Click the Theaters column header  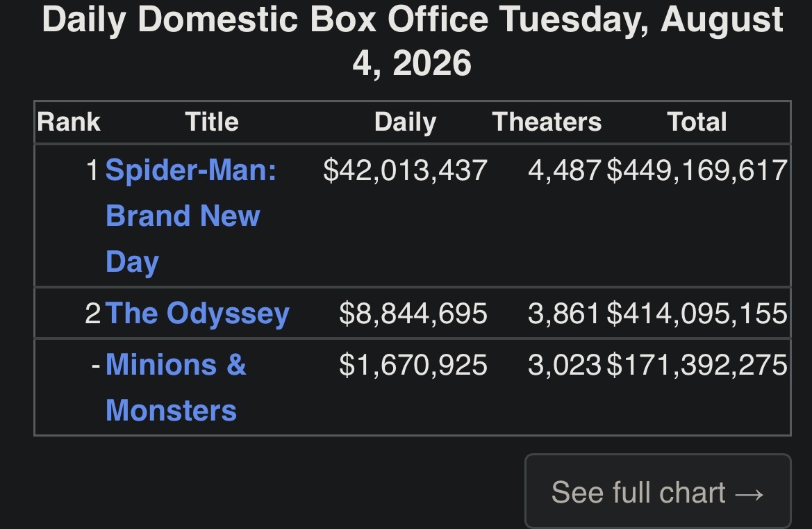[x=547, y=122]
